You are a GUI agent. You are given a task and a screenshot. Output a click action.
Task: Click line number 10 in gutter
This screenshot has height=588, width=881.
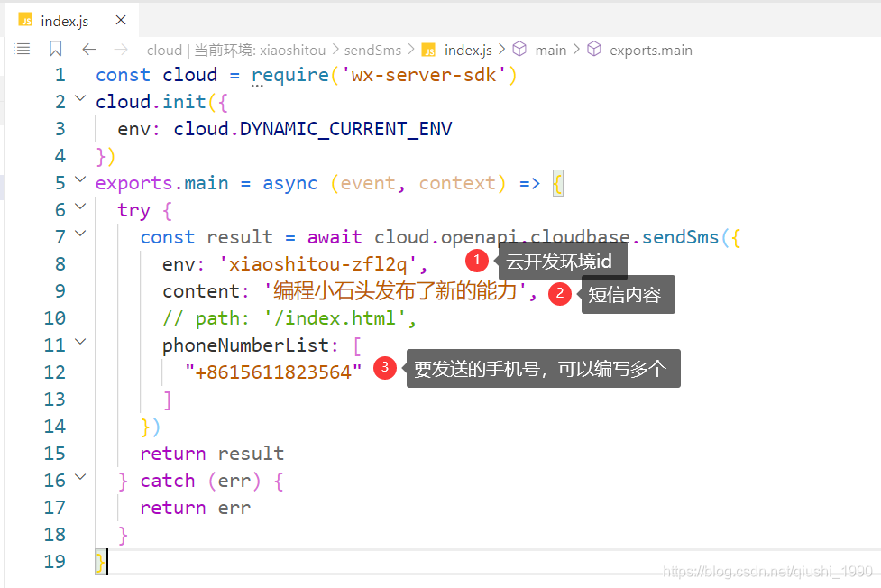pyautogui.click(x=54, y=318)
